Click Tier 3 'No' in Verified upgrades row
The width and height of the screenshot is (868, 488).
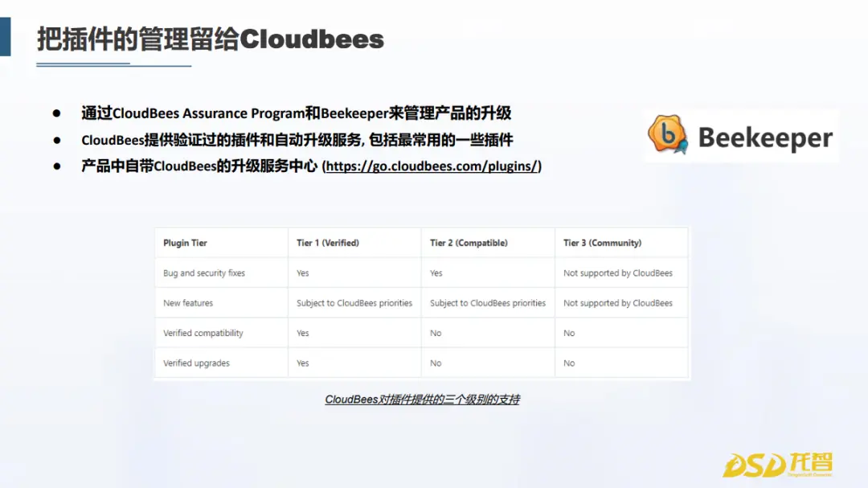(569, 363)
